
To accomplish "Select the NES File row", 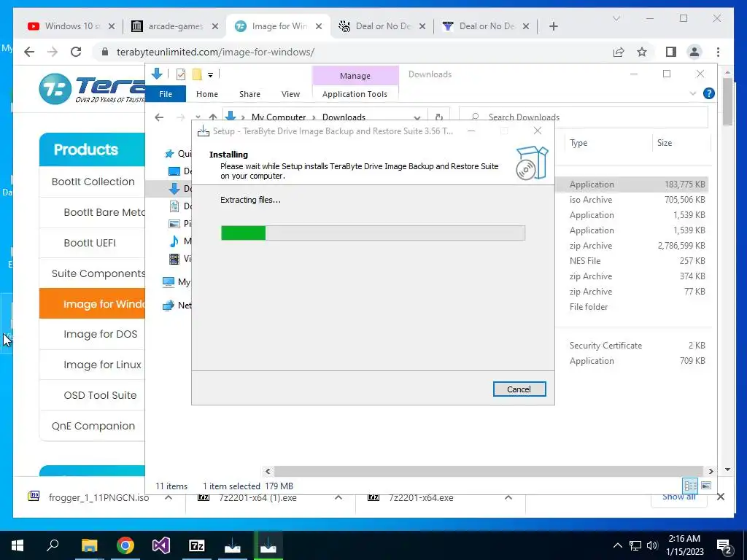I will (x=632, y=261).
